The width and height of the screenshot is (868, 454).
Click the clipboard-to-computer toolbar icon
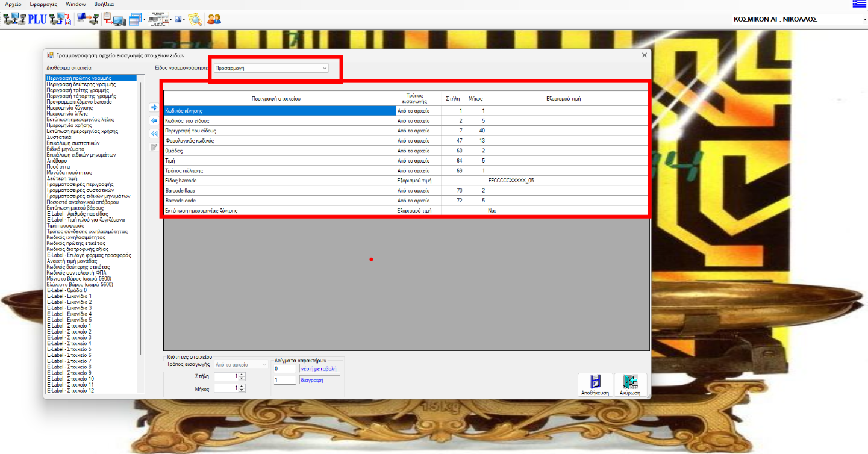click(x=114, y=19)
